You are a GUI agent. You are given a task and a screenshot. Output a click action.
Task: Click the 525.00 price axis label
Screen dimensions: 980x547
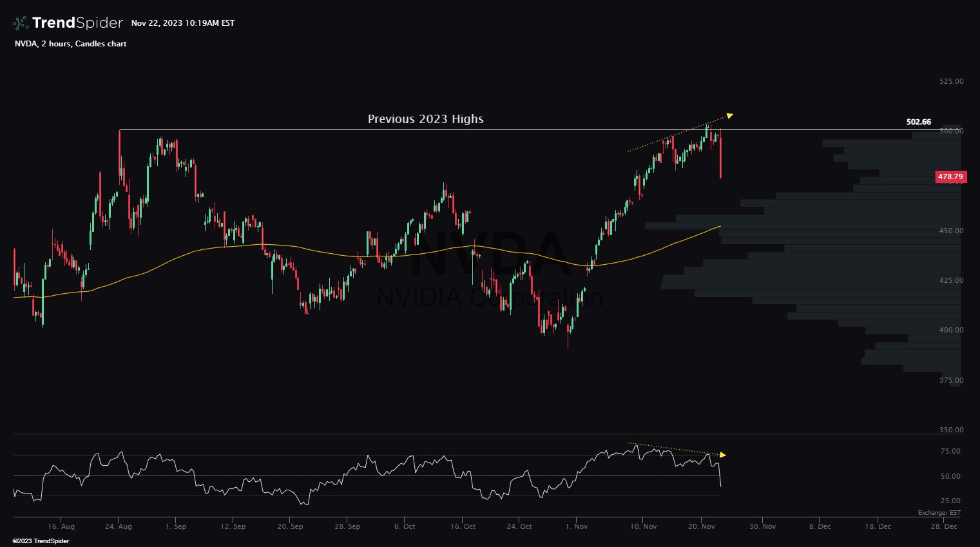(x=952, y=81)
